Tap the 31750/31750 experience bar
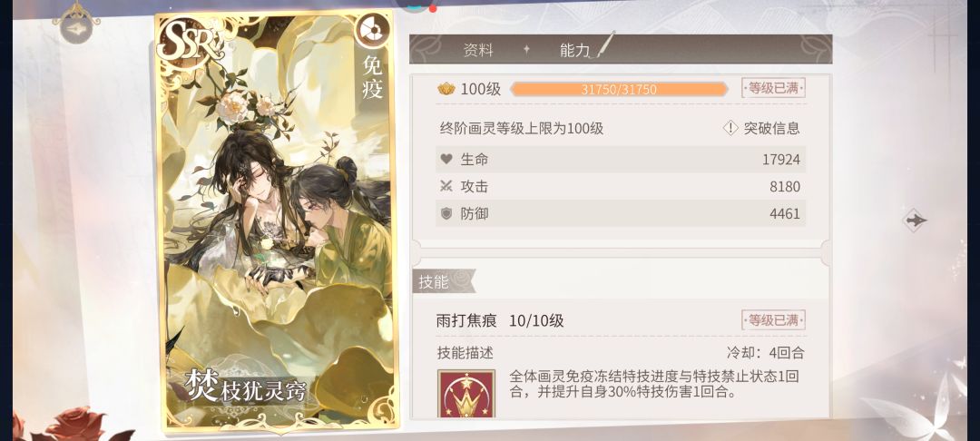 pyautogui.click(x=619, y=89)
